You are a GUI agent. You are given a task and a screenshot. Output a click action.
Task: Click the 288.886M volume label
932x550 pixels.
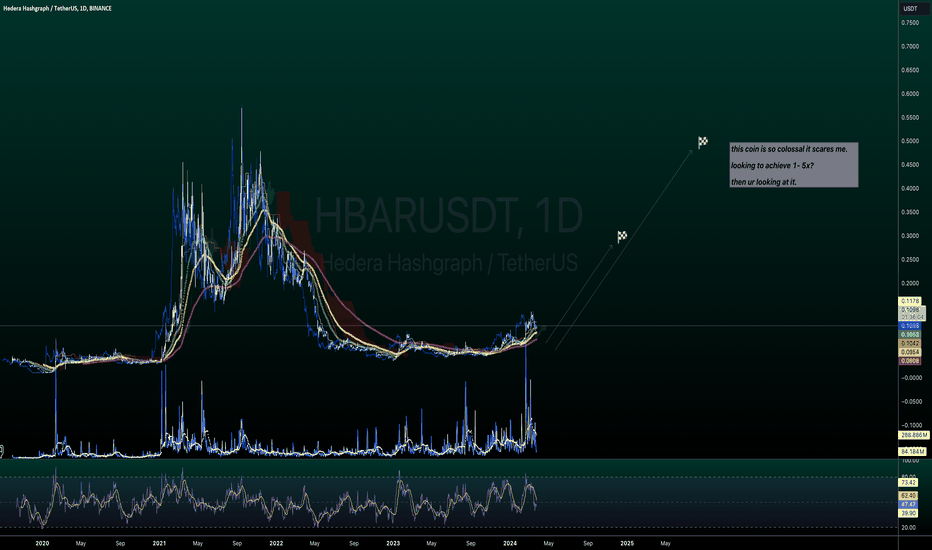[x=913, y=435]
